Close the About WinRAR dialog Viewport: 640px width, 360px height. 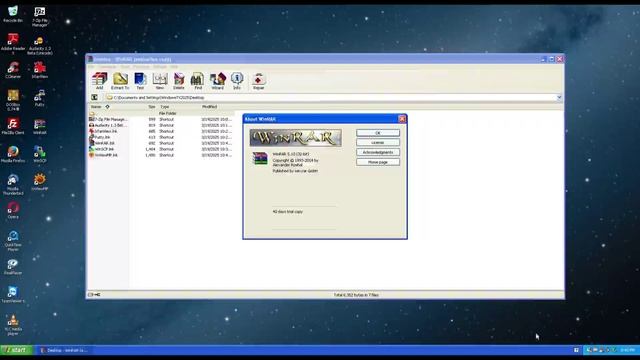[x=402, y=119]
